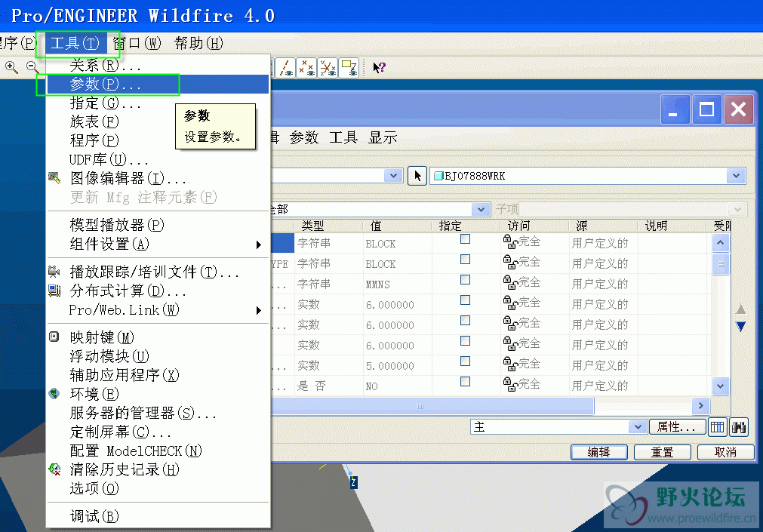Select the NO value cell
This screenshot has width=763, height=532.
pos(397,386)
